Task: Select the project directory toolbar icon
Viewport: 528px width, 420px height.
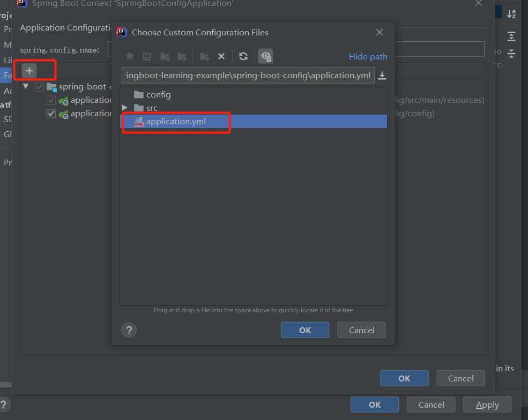Action: point(165,56)
